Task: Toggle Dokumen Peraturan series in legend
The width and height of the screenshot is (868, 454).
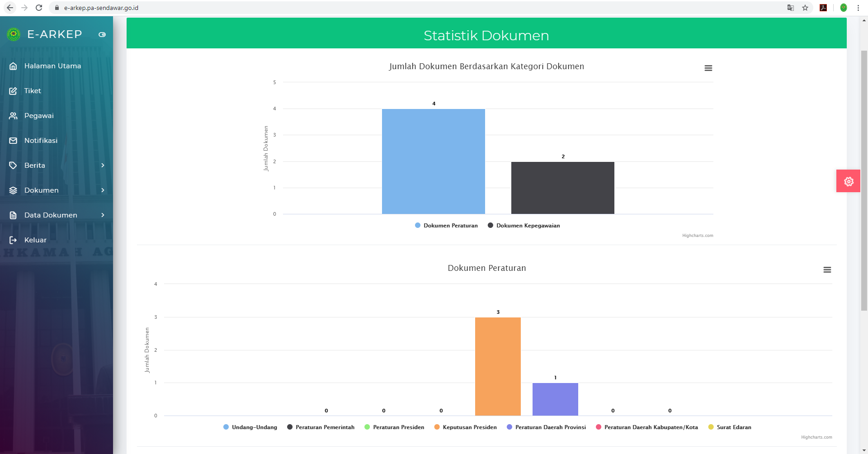Action: click(450, 226)
